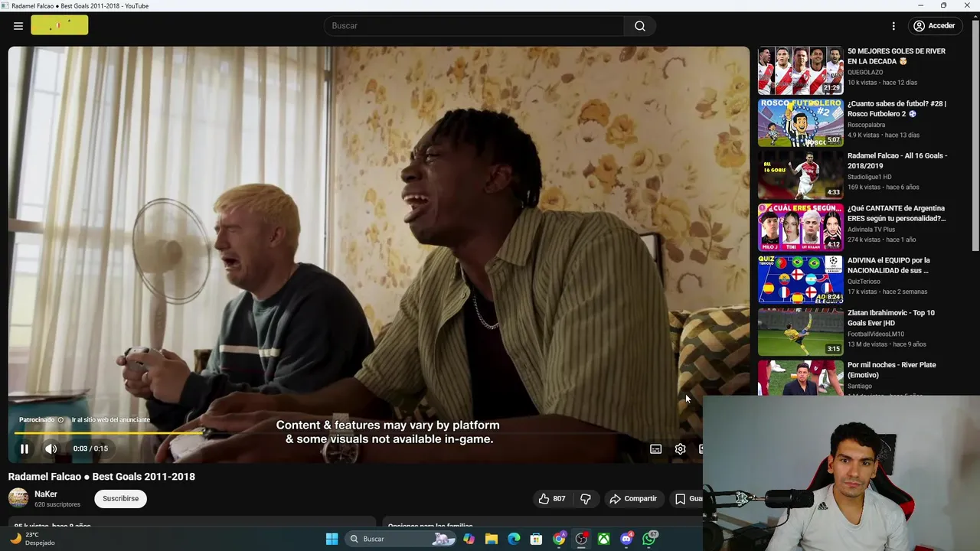Open the Qué CANTANTE de Argentina title

tap(897, 214)
